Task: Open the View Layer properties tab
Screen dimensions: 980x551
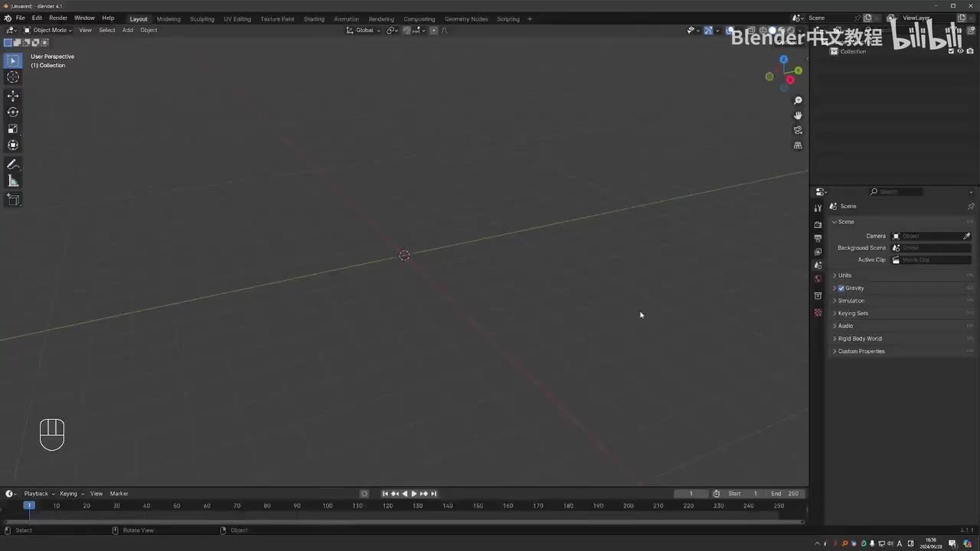Action: pyautogui.click(x=818, y=252)
